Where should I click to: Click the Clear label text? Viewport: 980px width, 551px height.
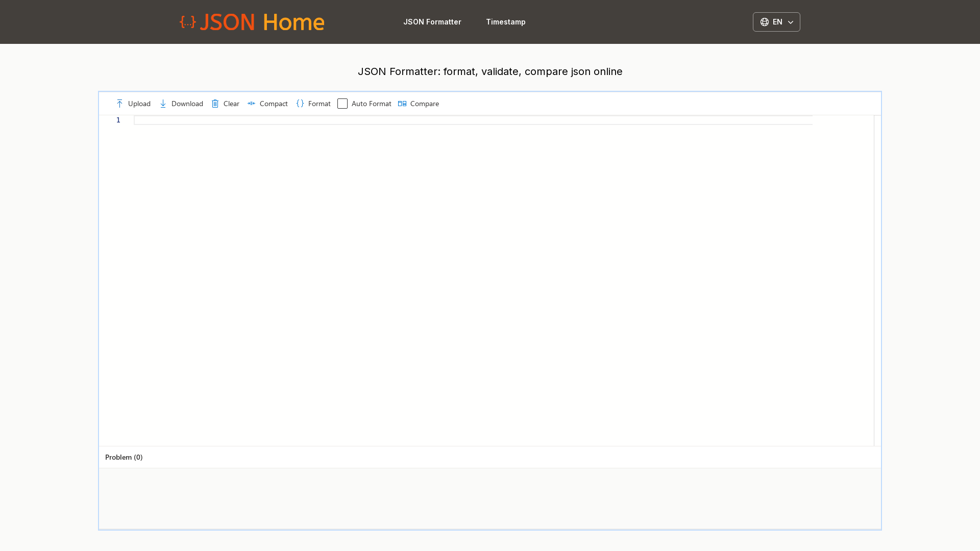pyautogui.click(x=231, y=104)
